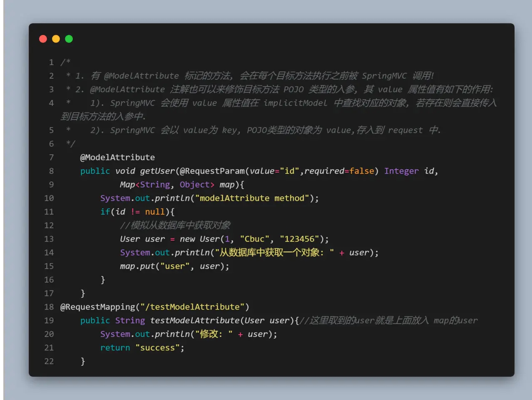The height and width of the screenshot is (400, 532).
Task: Click the "123456" string literal
Action: [x=299, y=239]
